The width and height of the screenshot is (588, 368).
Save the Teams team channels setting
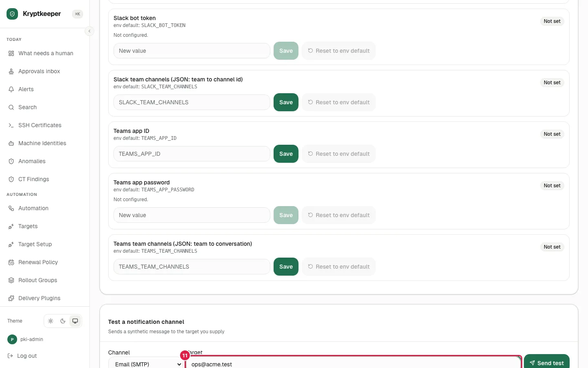pyautogui.click(x=286, y=267)
